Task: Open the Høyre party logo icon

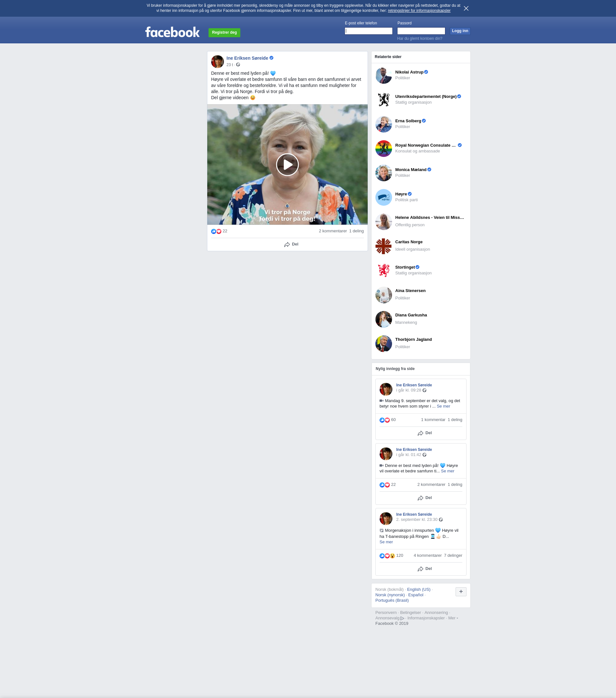Action: click(383, 197)
